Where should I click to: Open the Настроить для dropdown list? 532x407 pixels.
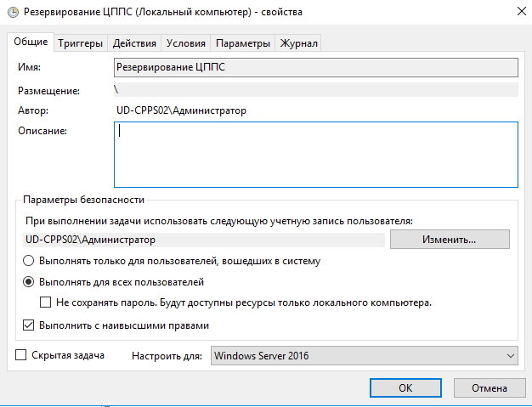(x=365, y=355)
